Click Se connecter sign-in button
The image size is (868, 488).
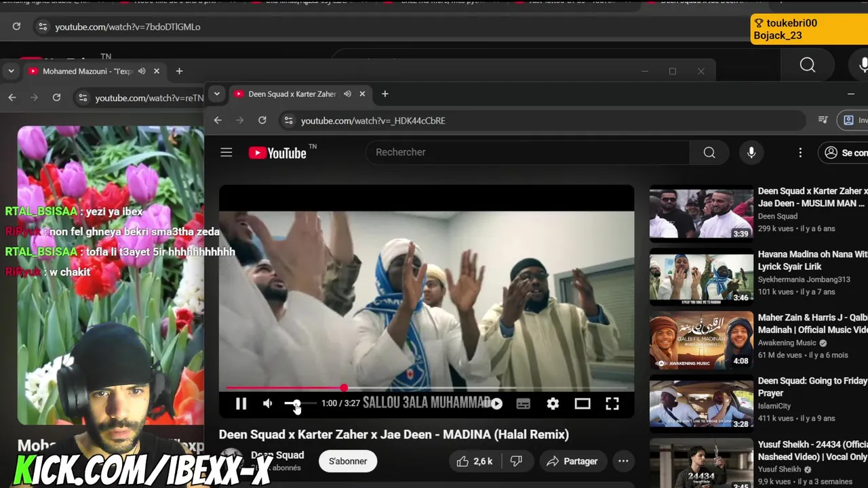(844, 152)
